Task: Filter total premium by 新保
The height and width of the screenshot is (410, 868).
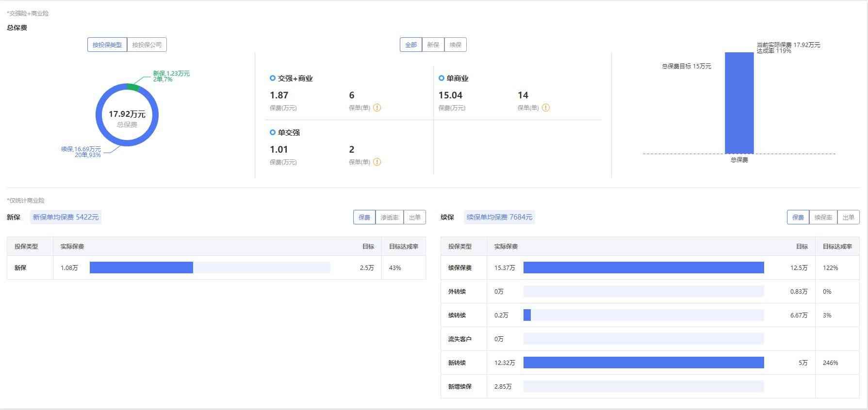Action: click(433, 45)
